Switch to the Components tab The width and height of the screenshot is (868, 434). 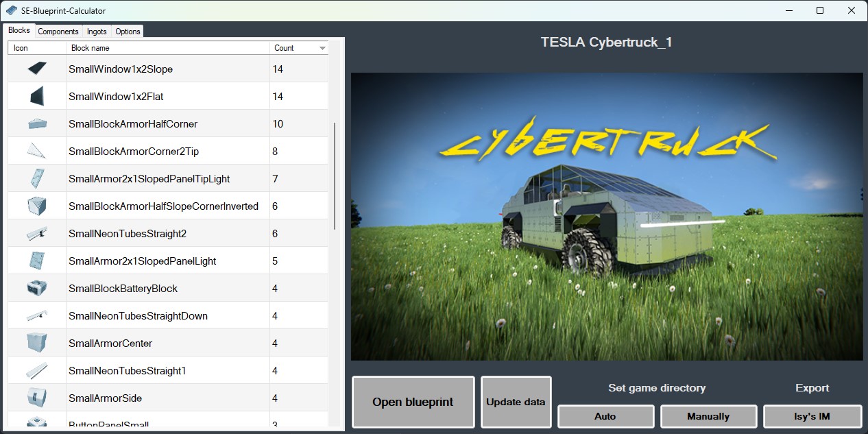(58, 32)
